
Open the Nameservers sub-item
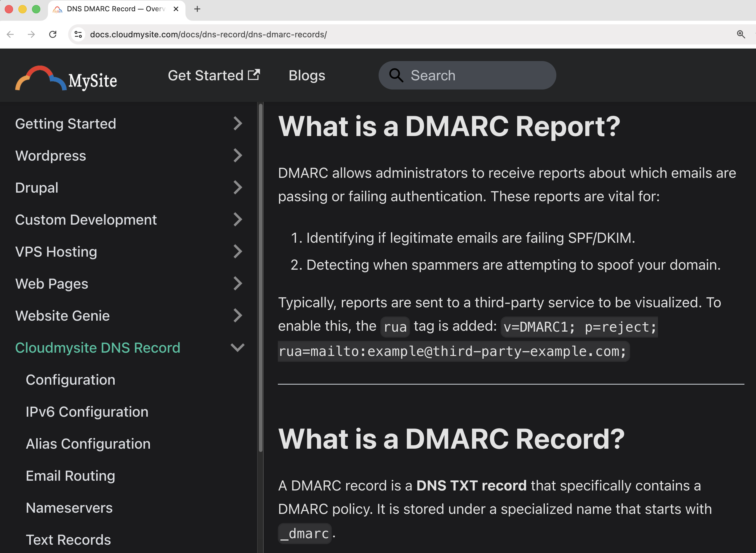pyautogui.click(x=69, y=508)
